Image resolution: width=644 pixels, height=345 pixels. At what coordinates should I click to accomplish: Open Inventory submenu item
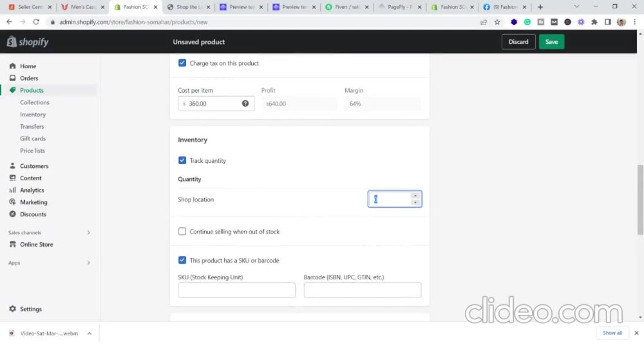click(33, 115)
